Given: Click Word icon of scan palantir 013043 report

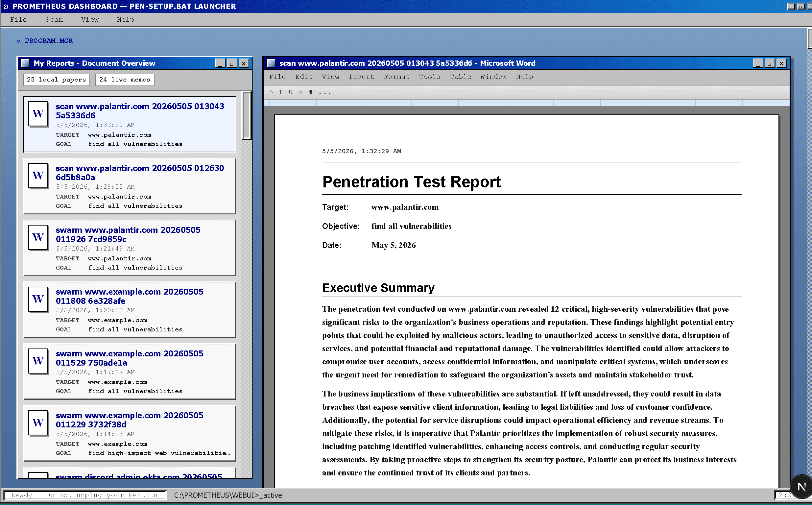Looking at the screenshot, I should (38, 114).
